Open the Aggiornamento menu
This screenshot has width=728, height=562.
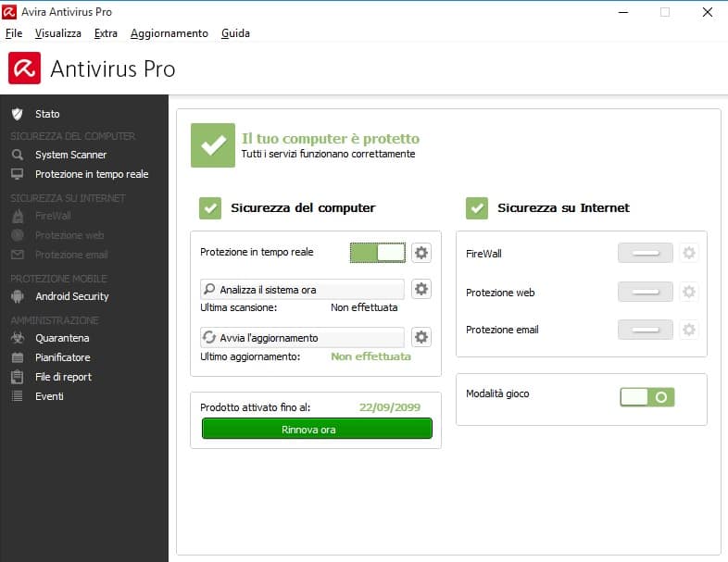tap(169, 33)
